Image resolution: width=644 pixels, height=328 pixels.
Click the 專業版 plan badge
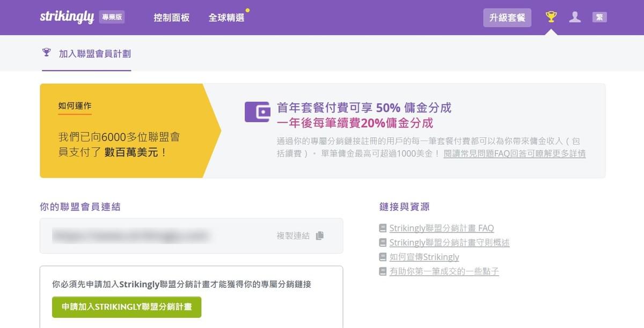point(112,17)
